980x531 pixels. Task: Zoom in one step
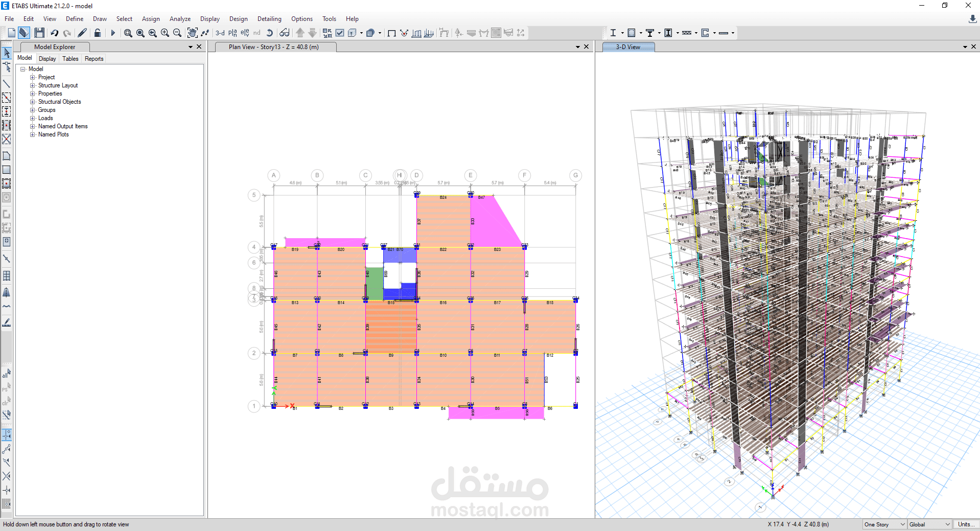coord(165,33)
